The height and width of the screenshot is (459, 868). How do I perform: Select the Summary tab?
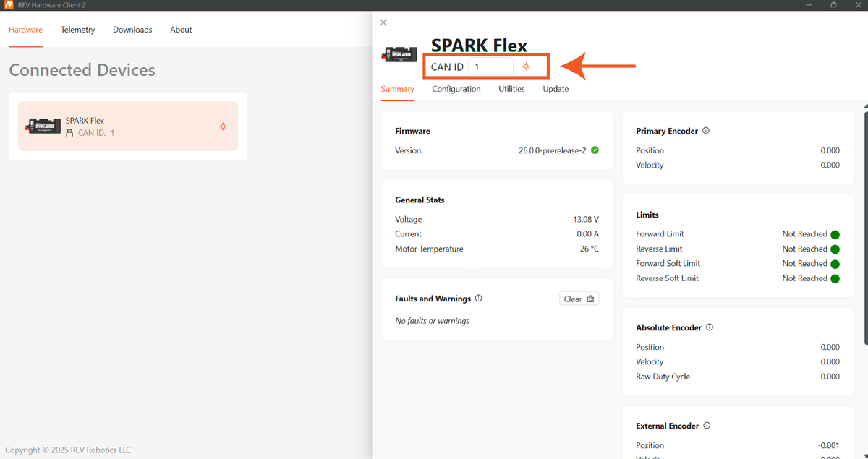click(x=397, y=89)
